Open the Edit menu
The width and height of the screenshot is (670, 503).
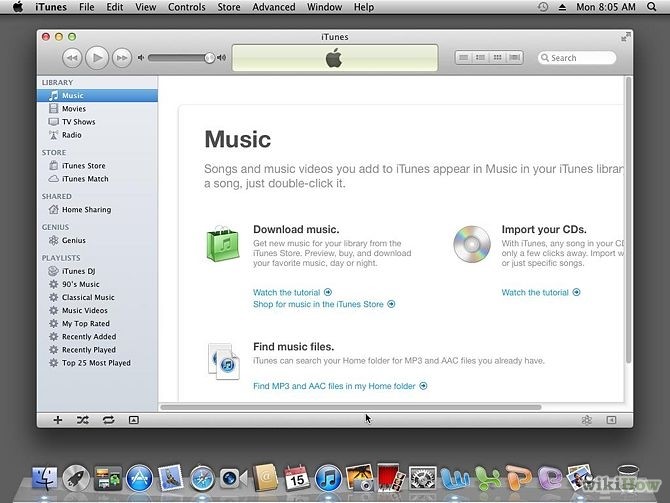[x=115, y=7]
